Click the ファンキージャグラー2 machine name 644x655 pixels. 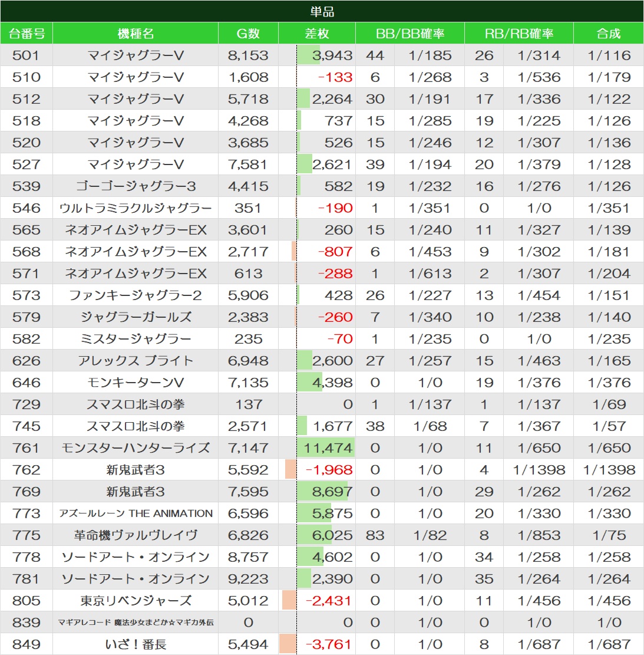[x=136, y=295]
